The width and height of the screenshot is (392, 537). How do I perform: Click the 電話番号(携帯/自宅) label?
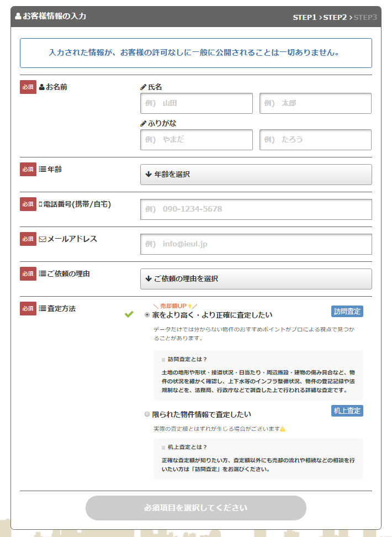point(77,204)
